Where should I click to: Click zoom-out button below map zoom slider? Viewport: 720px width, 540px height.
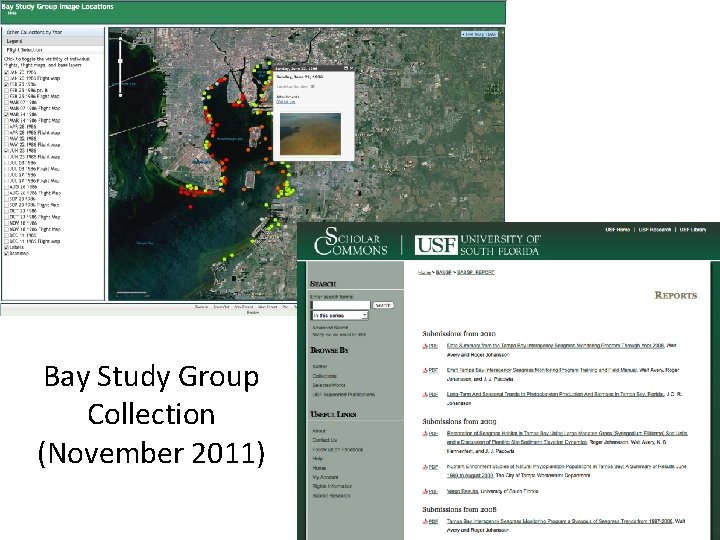(x=120, y=95)
